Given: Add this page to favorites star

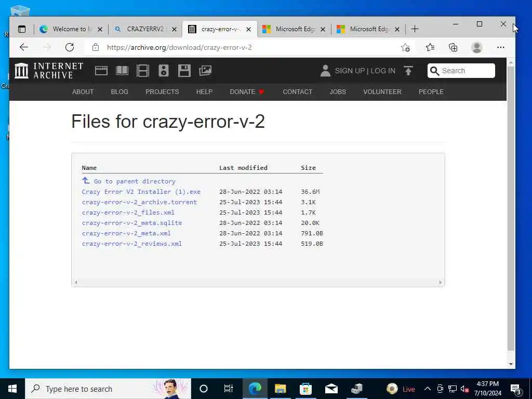Looking at the screenshot, I should [x=405, y=47].
